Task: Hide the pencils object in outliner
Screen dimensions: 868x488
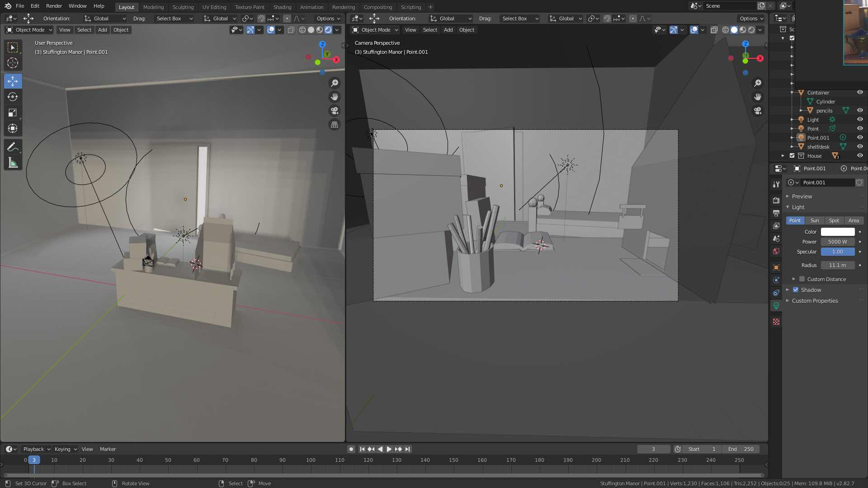Action: point(860,110)
